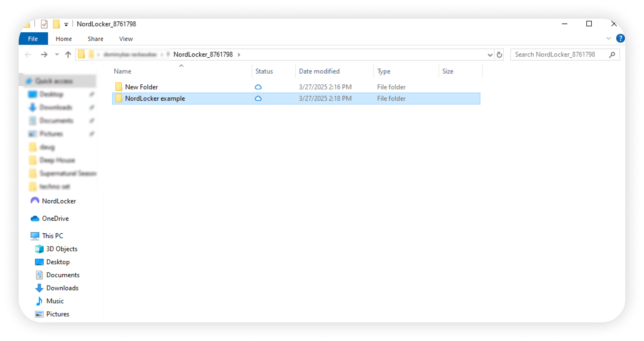Click the 3/27/2025 2:18 PM date cell
This screenshot has height=341, width=644.
325,98
